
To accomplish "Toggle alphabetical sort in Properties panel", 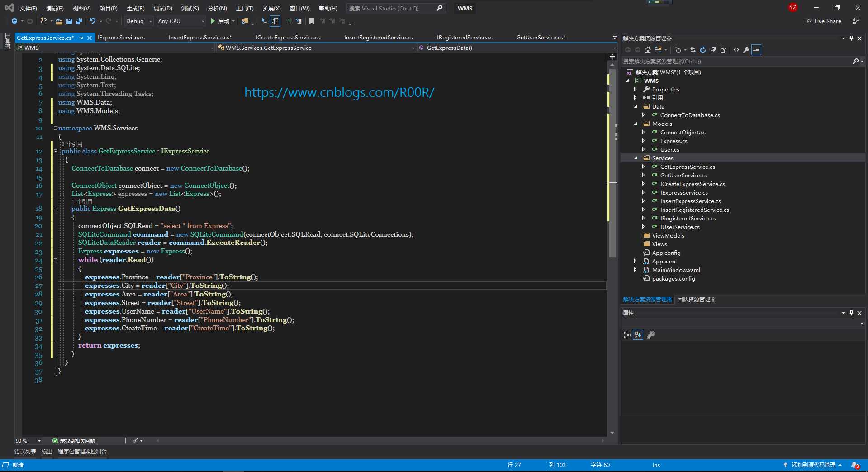I will (x=638, y=335).
